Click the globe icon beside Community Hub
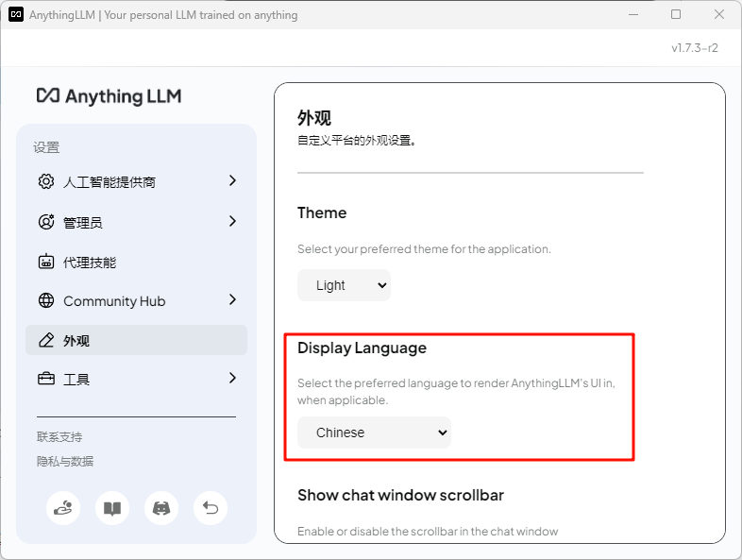Image resolution: width=742 pixels, height=560 pixels. pyautogui.click(x=46, y=300)
